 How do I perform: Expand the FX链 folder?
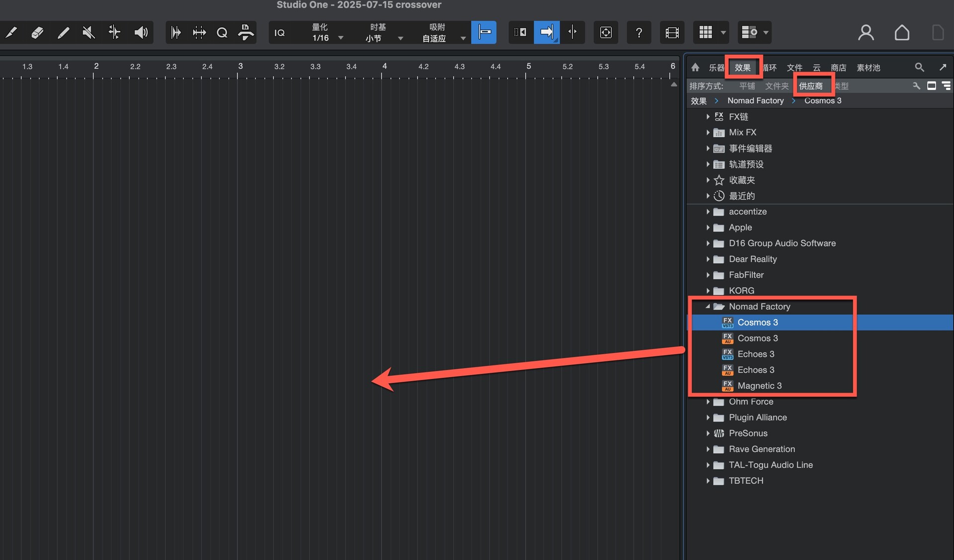click(x=708, y=117)
